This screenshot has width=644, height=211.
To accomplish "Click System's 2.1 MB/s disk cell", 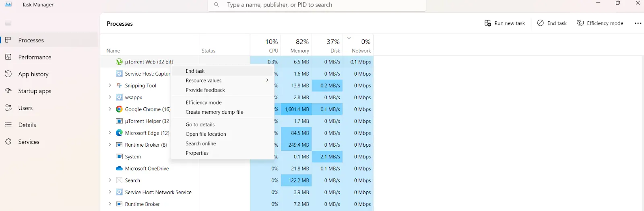I will (327, 157).
